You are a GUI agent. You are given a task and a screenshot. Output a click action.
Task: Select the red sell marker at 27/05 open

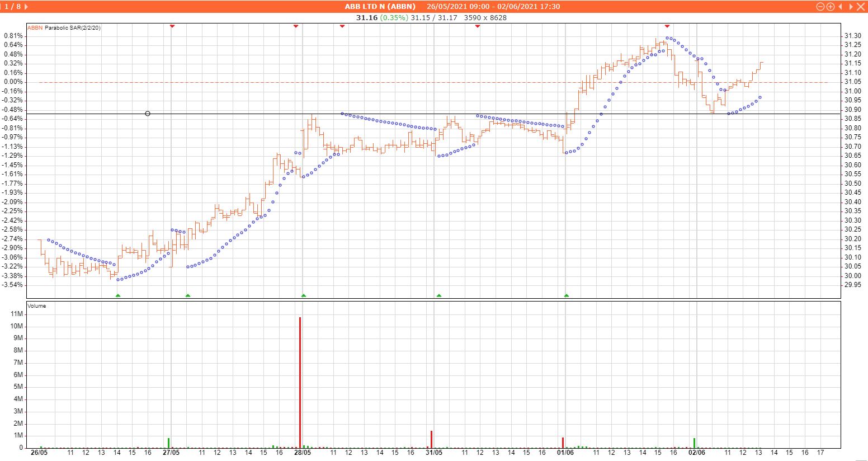(x=172, y=26)
